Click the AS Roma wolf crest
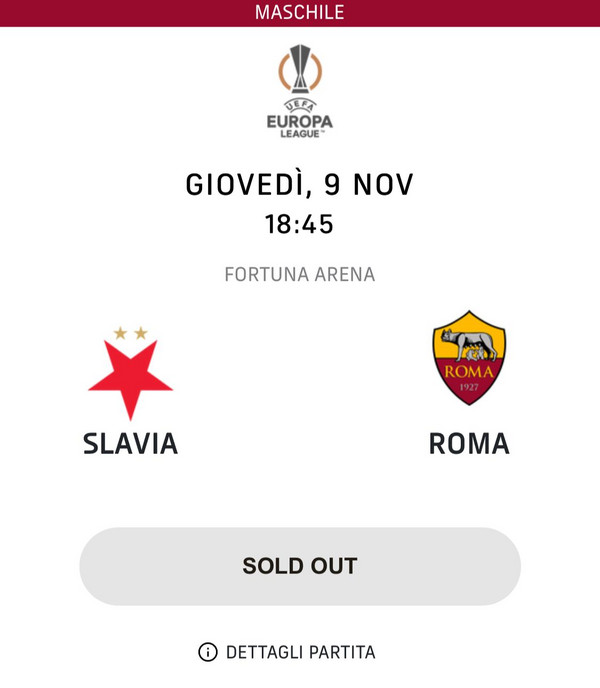Viewport: 600px width, 688px height. (x=468, y=358)
